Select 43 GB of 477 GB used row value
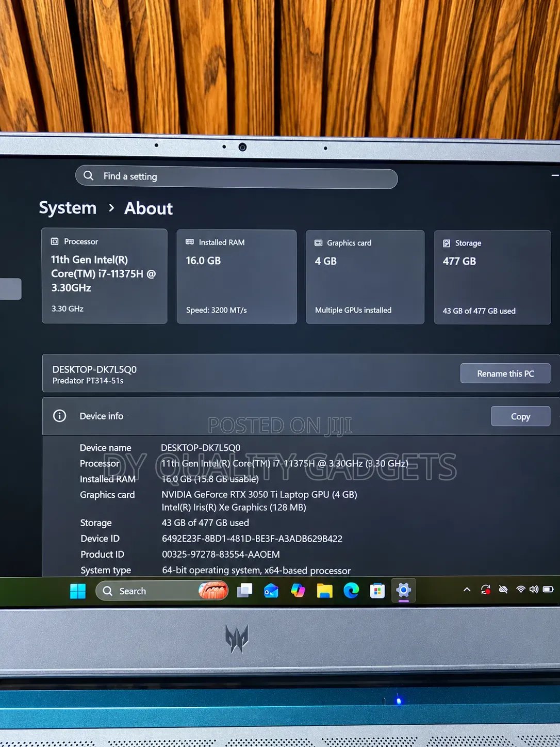Viewport: 560px width, 747px height. [205, 523]
